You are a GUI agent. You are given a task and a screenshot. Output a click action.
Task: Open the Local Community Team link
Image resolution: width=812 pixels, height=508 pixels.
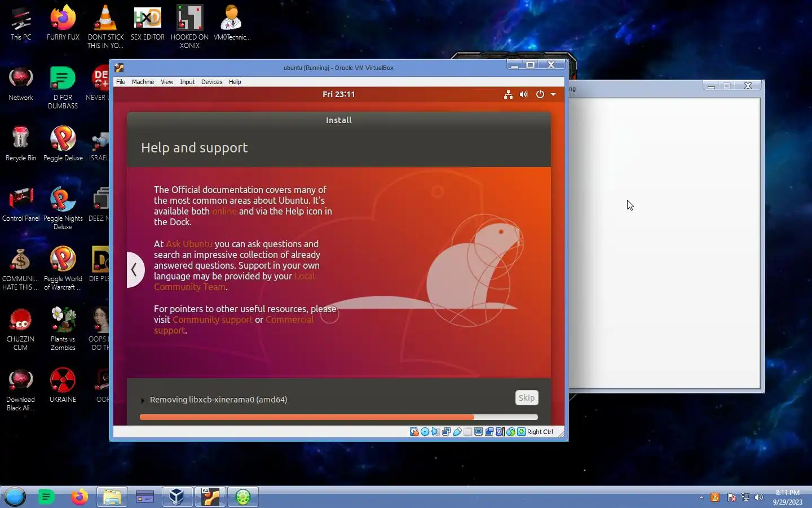click(x=234, y=281)
